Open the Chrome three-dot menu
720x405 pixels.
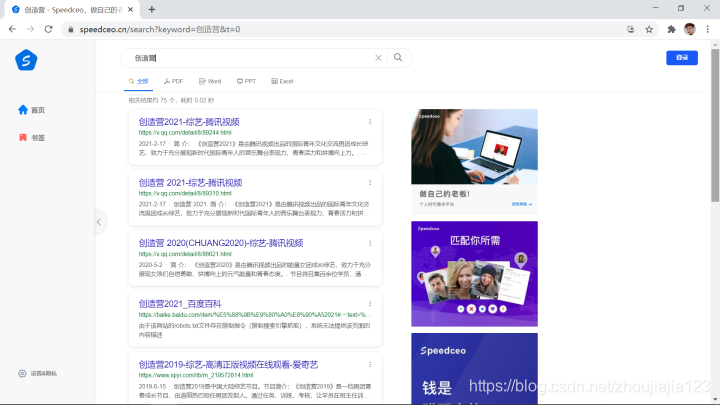(708, 29)
